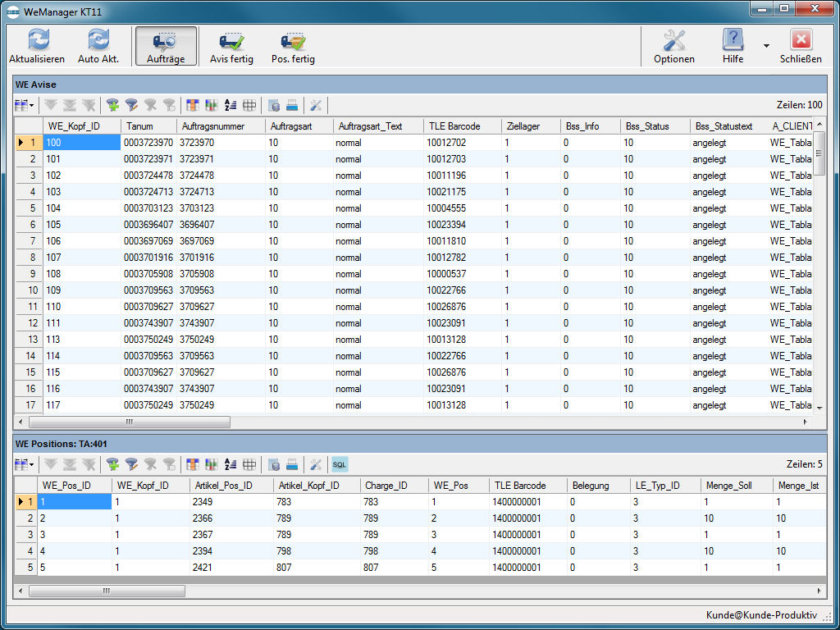Click the WE_Kopf_ID column header in WE Avise
Screen dimensions: 840x630
click(81, 126)
